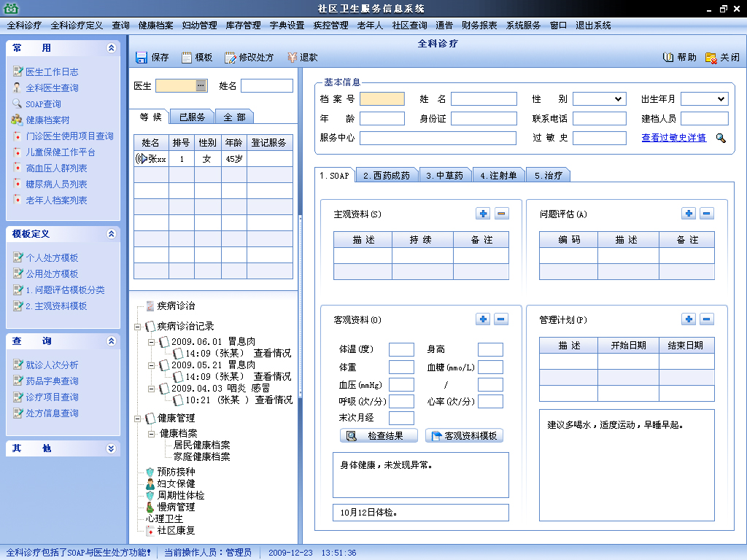Open 帮助 help icon at top right
Image resolution: width=747 pixels, height=560 pixels.
click(x=668, y=58)
